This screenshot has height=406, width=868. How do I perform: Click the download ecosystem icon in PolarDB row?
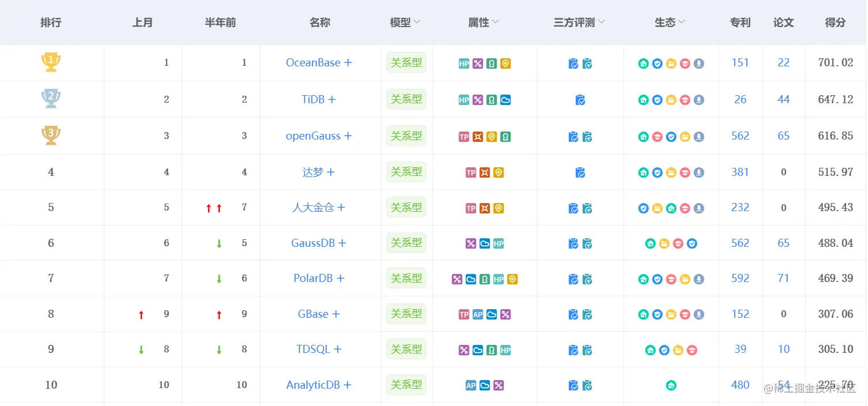pyautogui.click(x=698, y=279)
